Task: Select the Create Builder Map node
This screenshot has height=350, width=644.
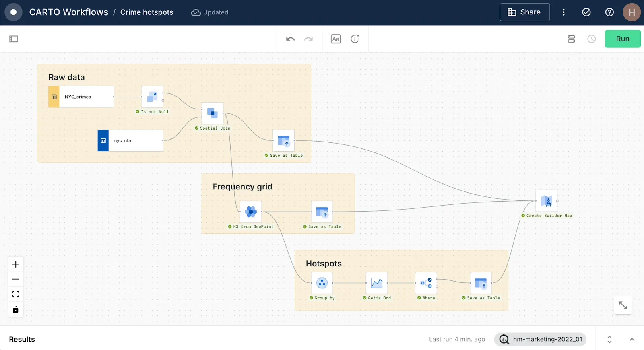Action: [546, 201]
